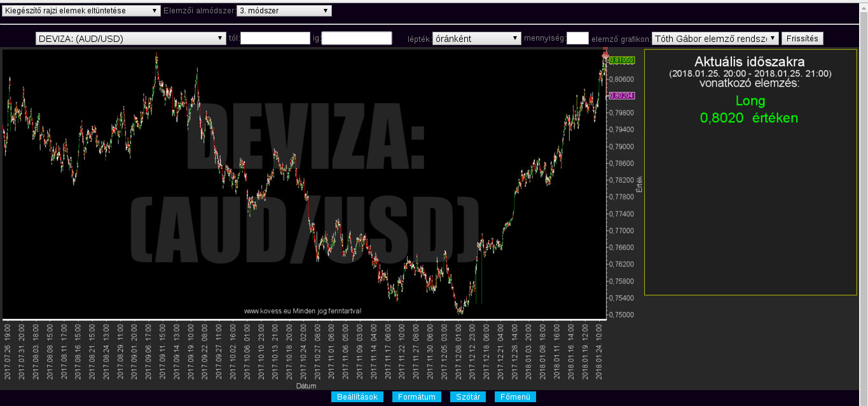This screenshot has height=406, width=868.
Task: Click the 'mennyiség' quantity input box
Action: point(577,39)
